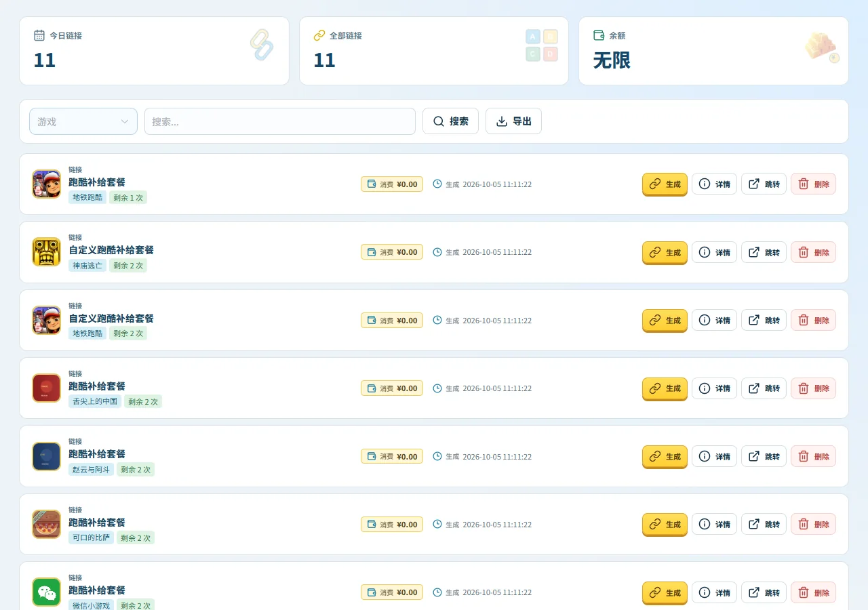Screen dimensions: 868x610
Task: Export the list with 导出
Action: tap(513, 121)
